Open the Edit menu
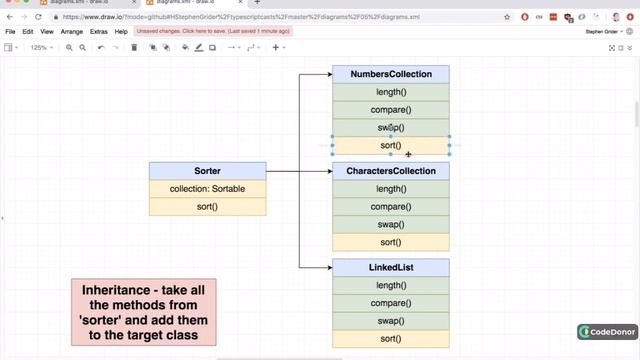Viewport: 640px width, 360px height. 28,31
